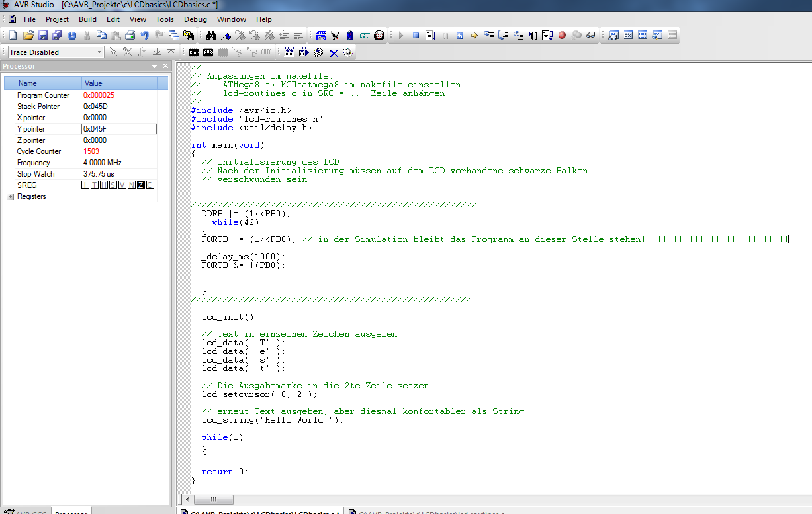Click the Con connect chip icon
Screen dimensions: 812x514
click(x=193, y=52)
